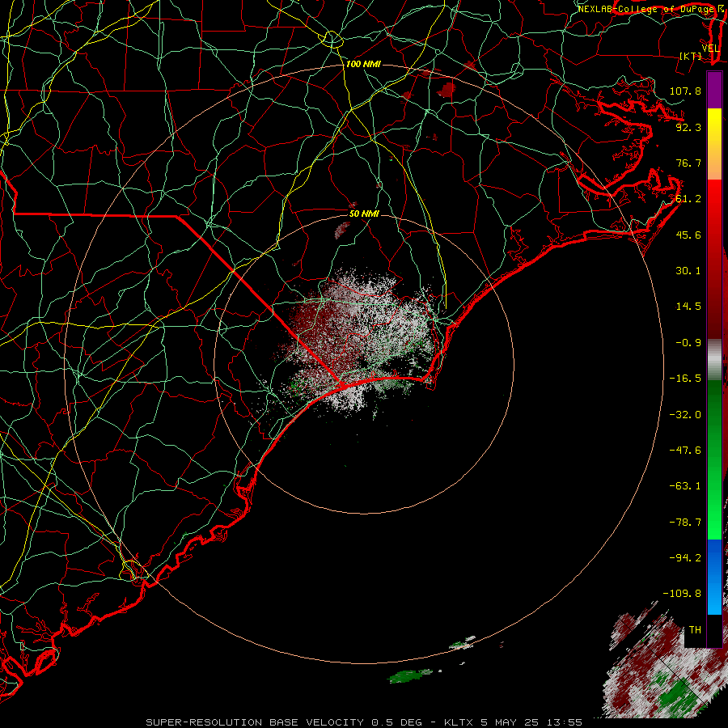Click the TH threshold label

tap(695, 630)
